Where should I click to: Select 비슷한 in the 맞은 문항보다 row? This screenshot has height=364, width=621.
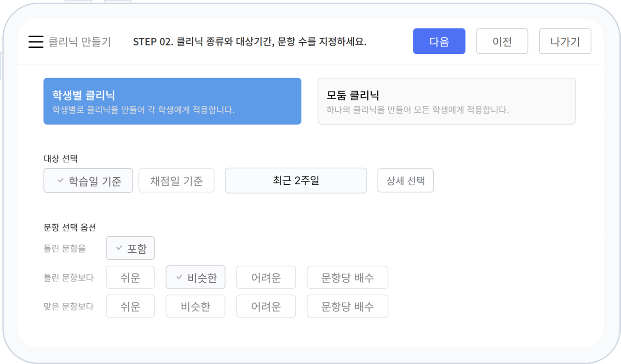(195, 306)
